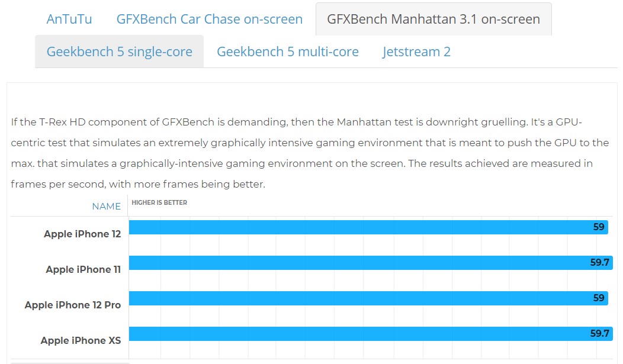Click the blue bar for Apple iPhone 11

tap(355, 263)
